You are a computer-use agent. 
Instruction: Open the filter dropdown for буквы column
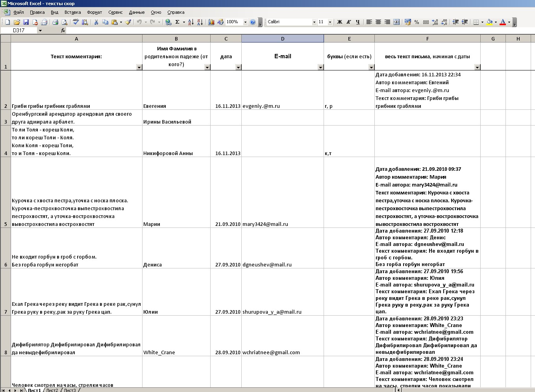371,67
